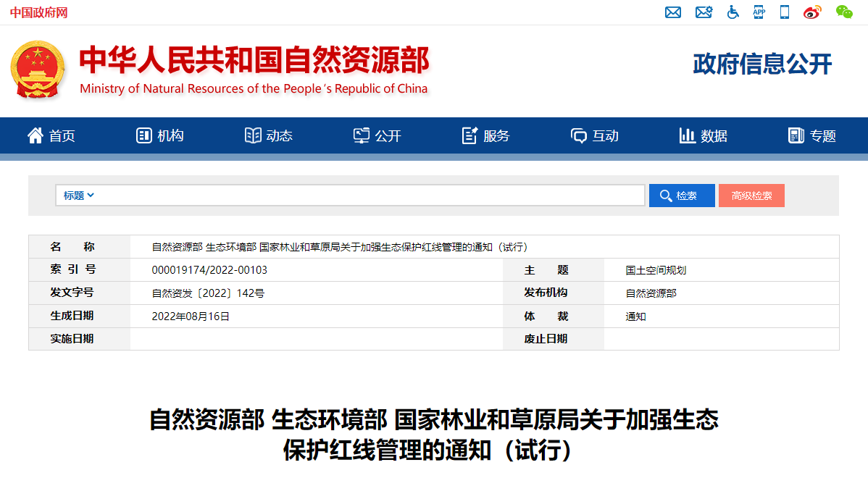Click the mail subscription icon with gear

pos(704,12)
